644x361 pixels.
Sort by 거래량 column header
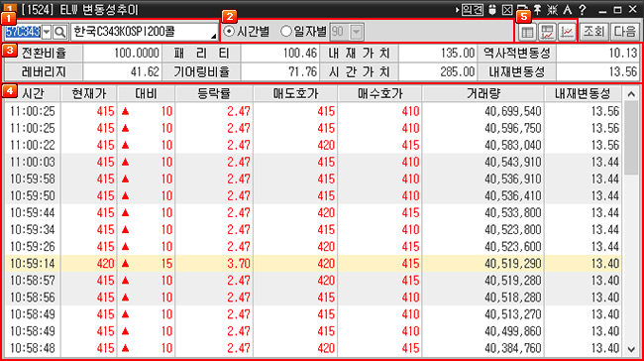point(483,94)
